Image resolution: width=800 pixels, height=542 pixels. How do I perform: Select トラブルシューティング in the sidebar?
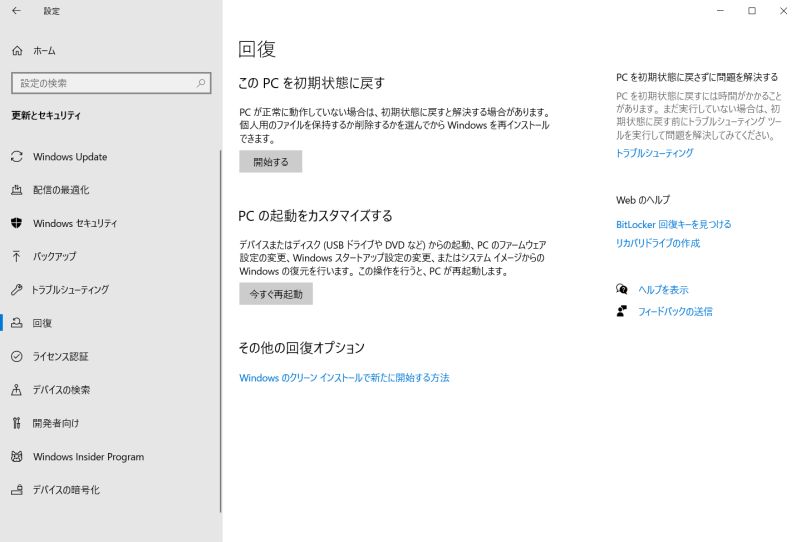(110, 290)
